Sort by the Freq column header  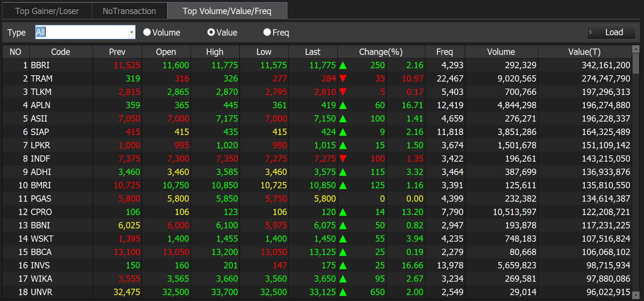445,52
